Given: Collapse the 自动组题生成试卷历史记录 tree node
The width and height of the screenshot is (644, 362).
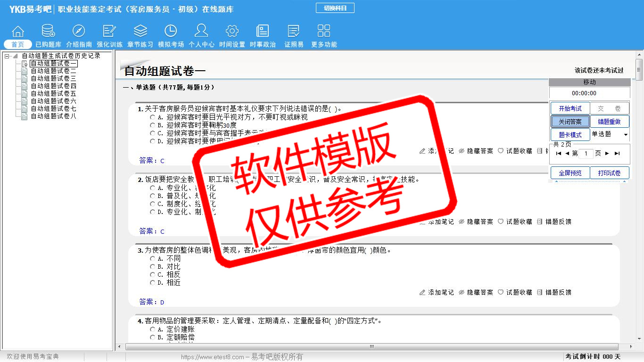Looking at the screenshot, I should point(7,56).
